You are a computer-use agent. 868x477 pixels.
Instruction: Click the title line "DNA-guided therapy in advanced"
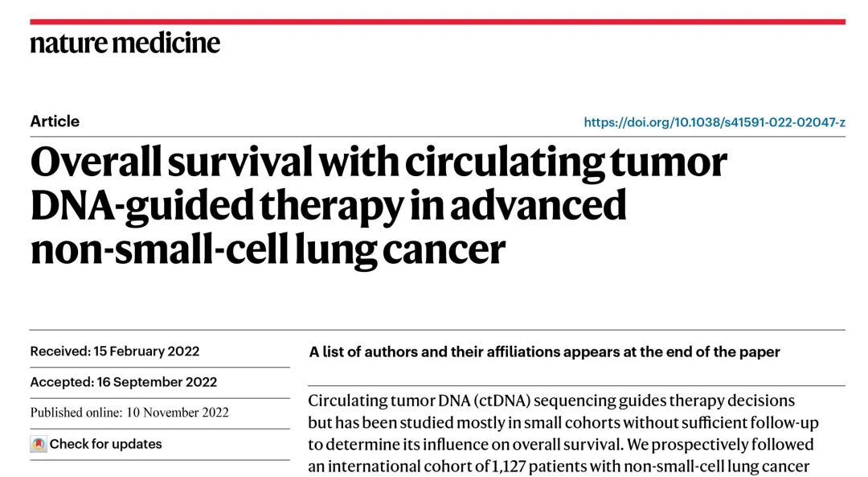tap(328, 205)
